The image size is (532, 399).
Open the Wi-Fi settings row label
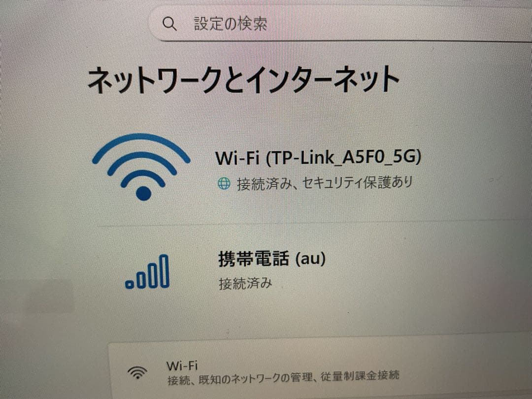[x=182, y=366]
